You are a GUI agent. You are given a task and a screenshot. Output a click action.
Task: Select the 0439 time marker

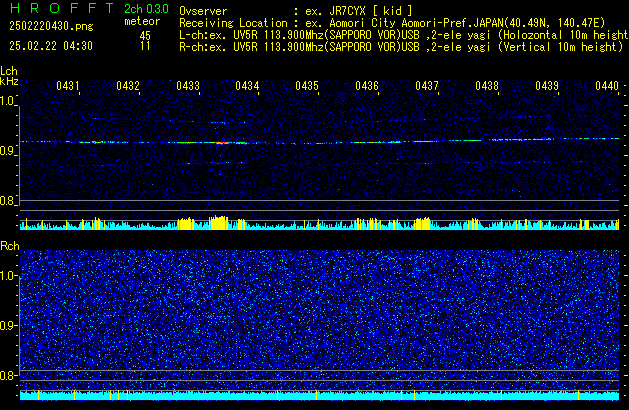(x=547, y=86)
